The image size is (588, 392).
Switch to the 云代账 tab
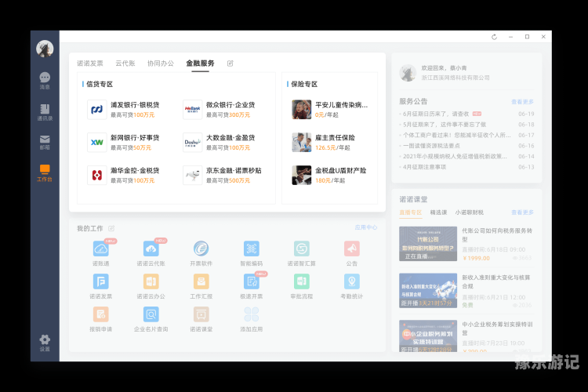[125, 64]
